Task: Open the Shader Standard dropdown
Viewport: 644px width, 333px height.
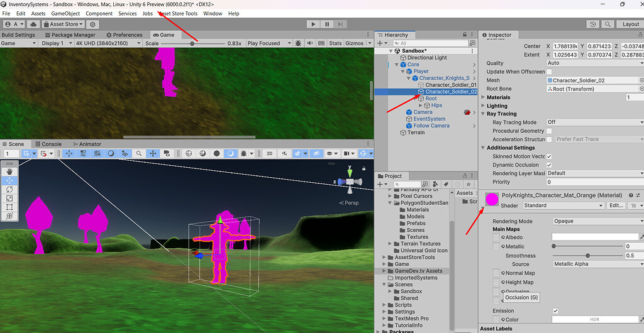Action: [x=563, y=205]
